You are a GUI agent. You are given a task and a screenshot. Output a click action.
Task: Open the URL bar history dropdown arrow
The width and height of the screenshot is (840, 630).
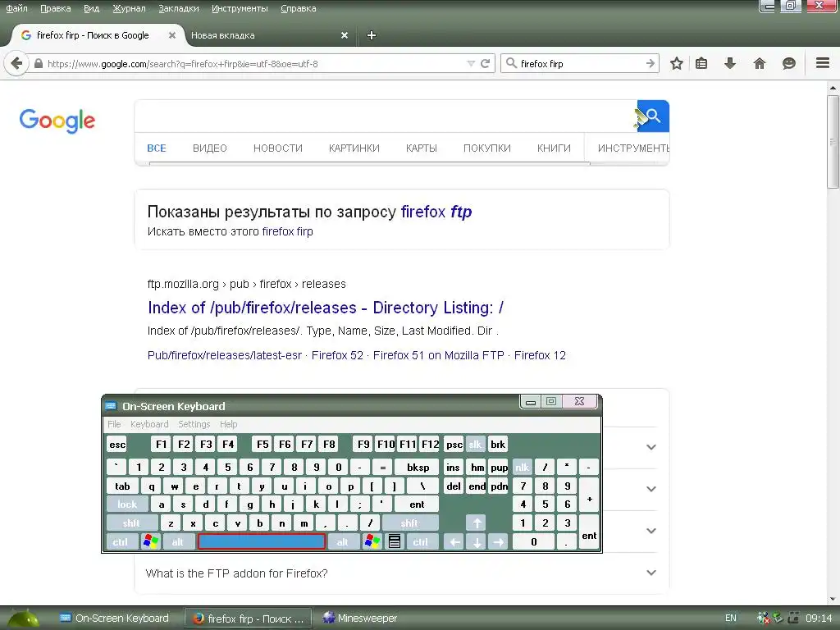coord(471,64)
